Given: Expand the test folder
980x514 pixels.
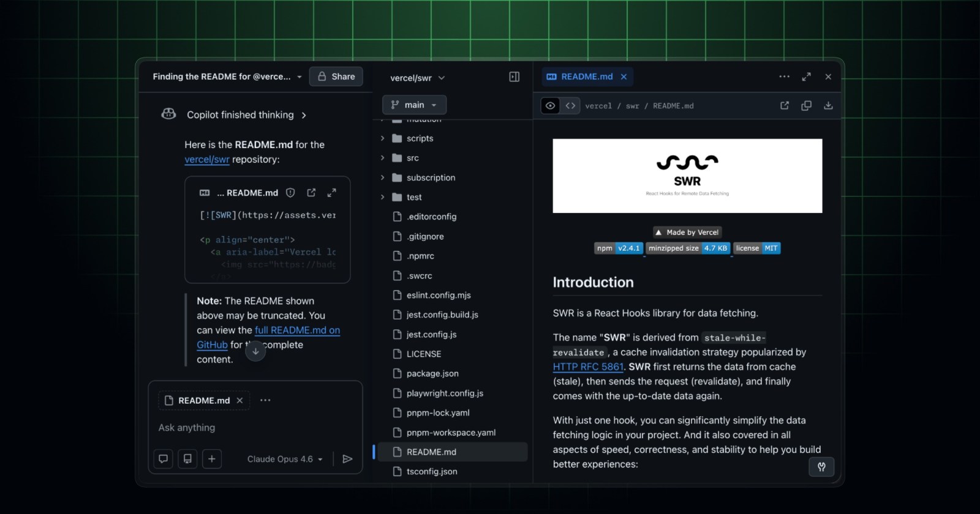Looking at the screenshot, I should pyautogui.click(x=382, y=197).
